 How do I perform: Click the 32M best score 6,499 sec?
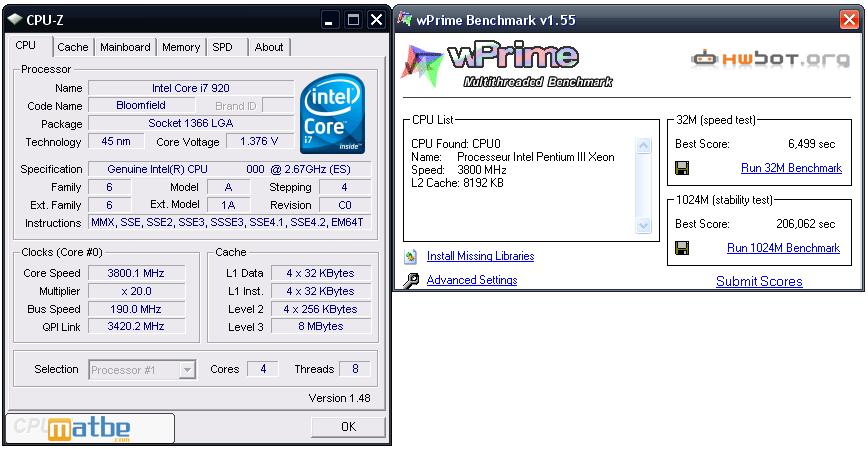(812, 144)
